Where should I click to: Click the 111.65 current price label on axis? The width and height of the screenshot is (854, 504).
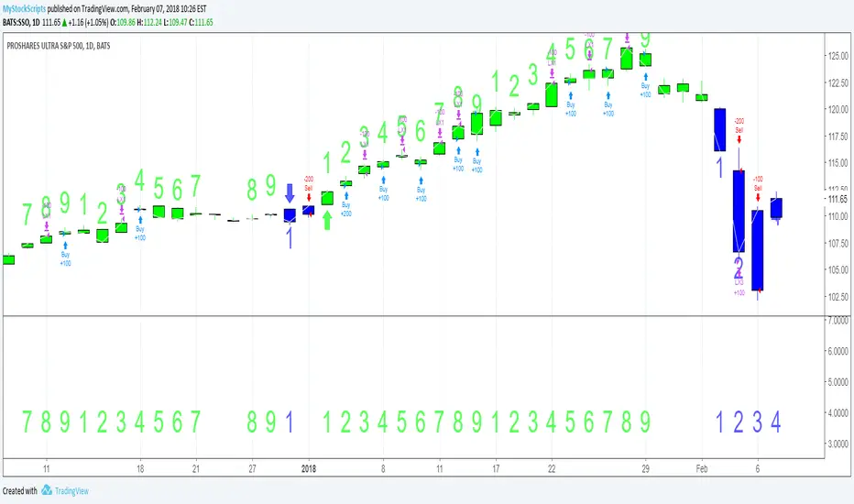pyautogui.click(x=838, y=200)
